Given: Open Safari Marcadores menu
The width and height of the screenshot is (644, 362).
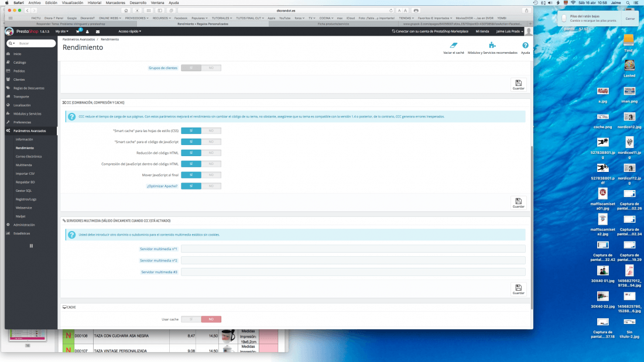Looking at the screenshot, I should tap(115, 3).
